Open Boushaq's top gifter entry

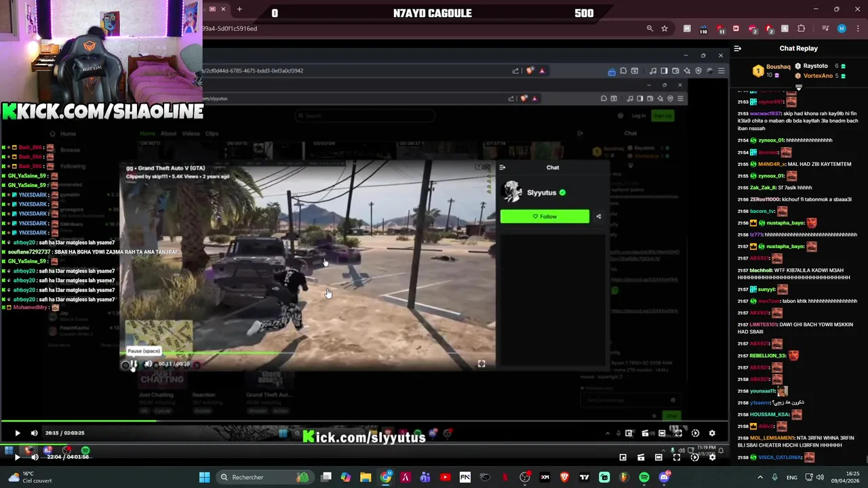(773, 70)
